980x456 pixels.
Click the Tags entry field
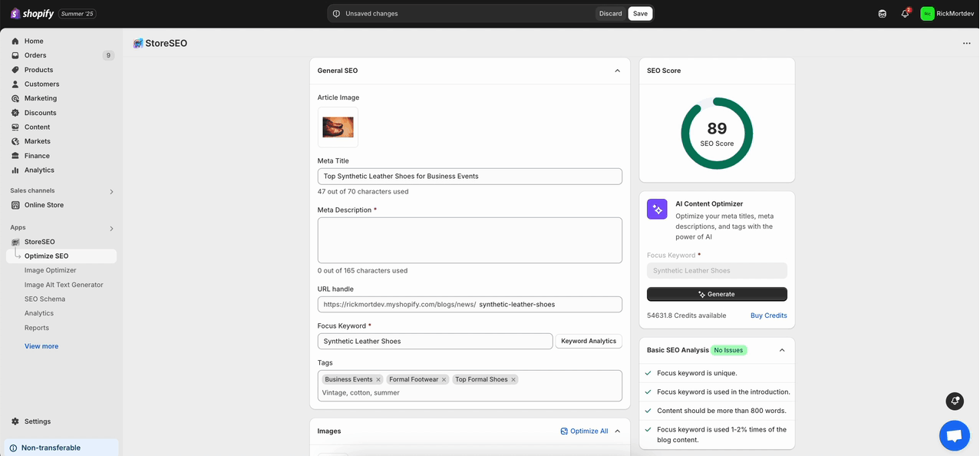[x=470, y=385]
